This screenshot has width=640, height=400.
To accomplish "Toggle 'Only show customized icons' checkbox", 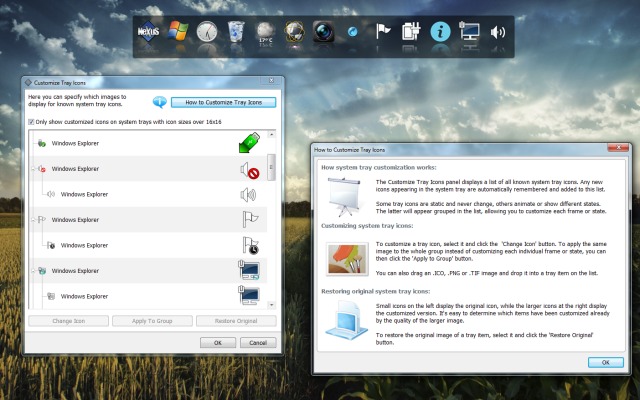I will click(x=31, y=122).
